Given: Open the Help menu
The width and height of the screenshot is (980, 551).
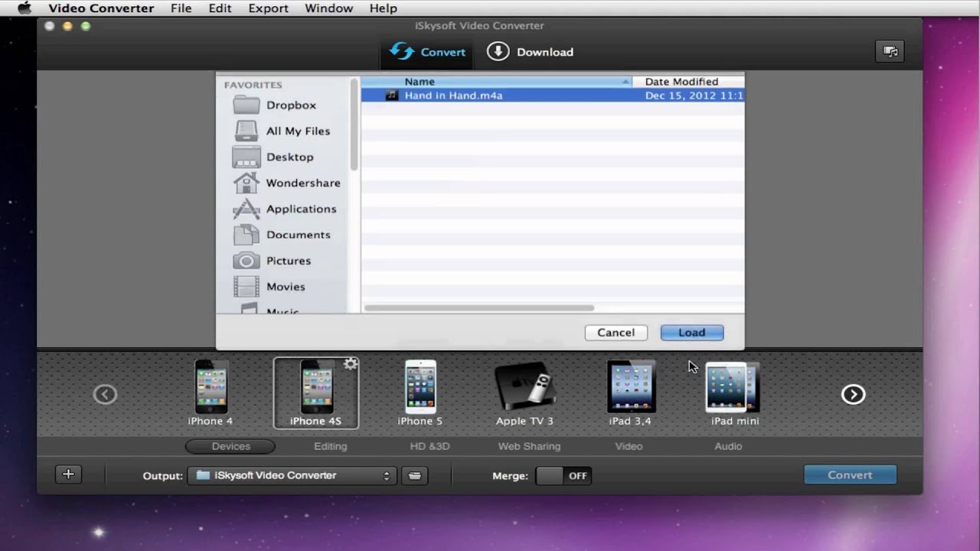Looking at the screenshot, I should pos(384,8).
